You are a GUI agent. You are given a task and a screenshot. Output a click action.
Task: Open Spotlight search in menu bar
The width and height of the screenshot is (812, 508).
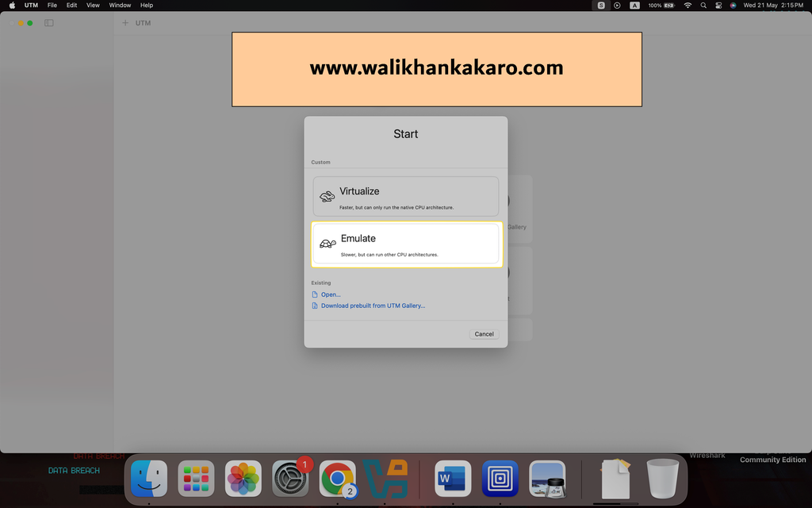(703, 6)
